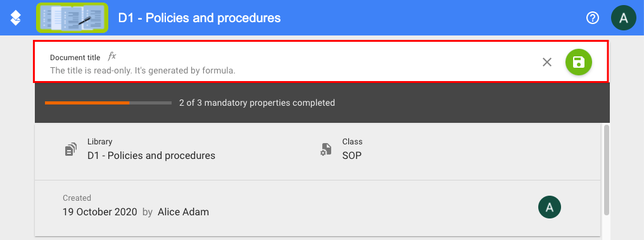The image size is (644, 240).
Task: Click the Class file-gear icon
Action: point(325,149)
